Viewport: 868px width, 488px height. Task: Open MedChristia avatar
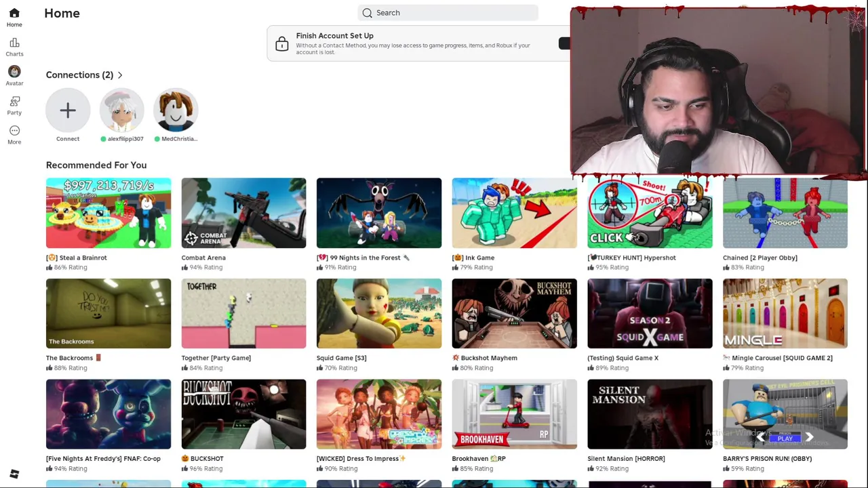coord(176,110)
